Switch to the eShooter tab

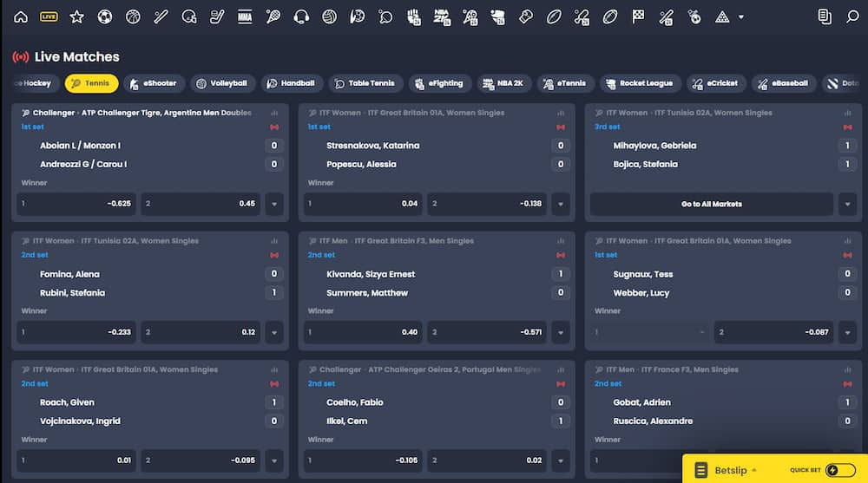(x=154, y=83)
